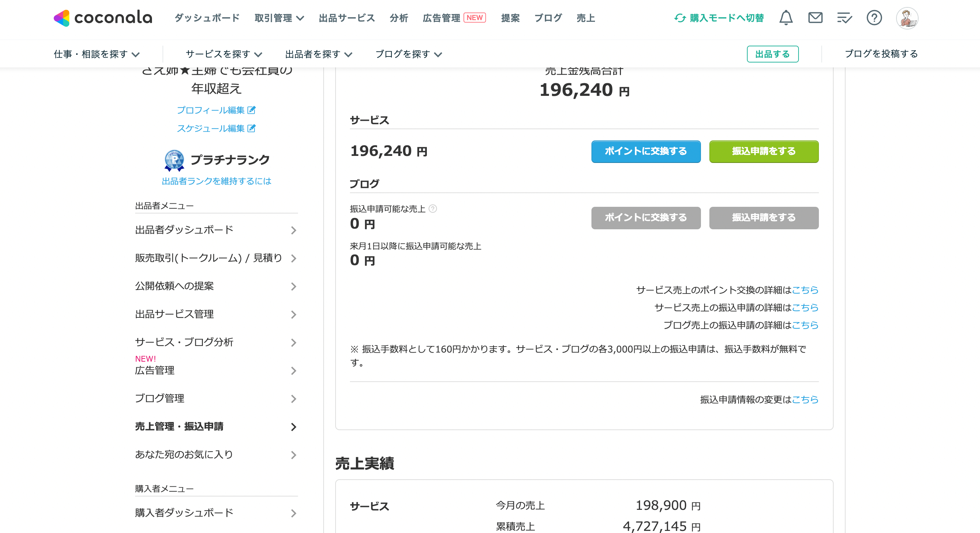The height and width of the screenshot is (533, 980).
Task: Click the gray ポイントに交換する button under ブログ
Action: tap(645, 218)
